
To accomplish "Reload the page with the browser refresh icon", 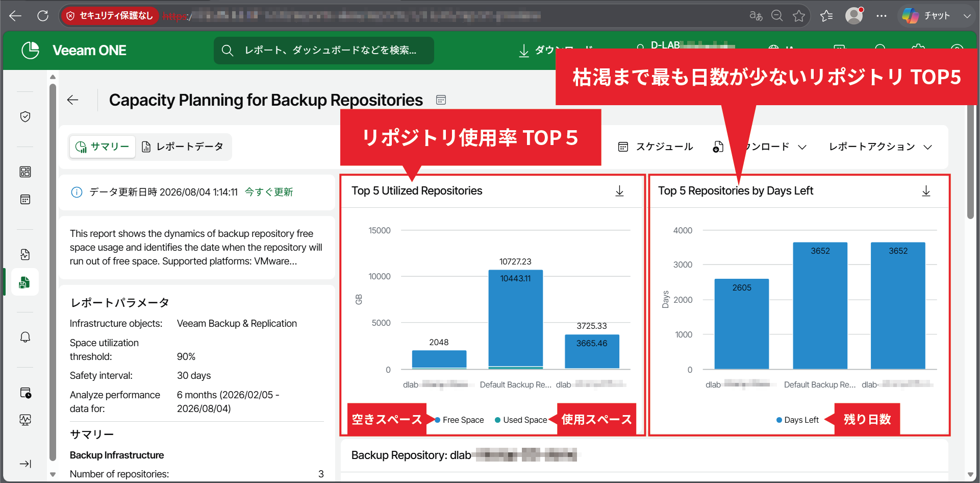I will [x=43, y=16].
